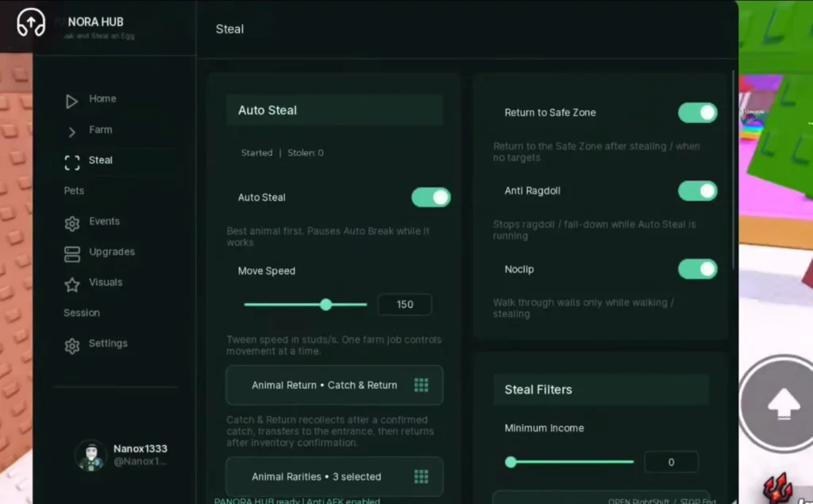Click the Steal bracket-frame icon

(x=72, y=163)
